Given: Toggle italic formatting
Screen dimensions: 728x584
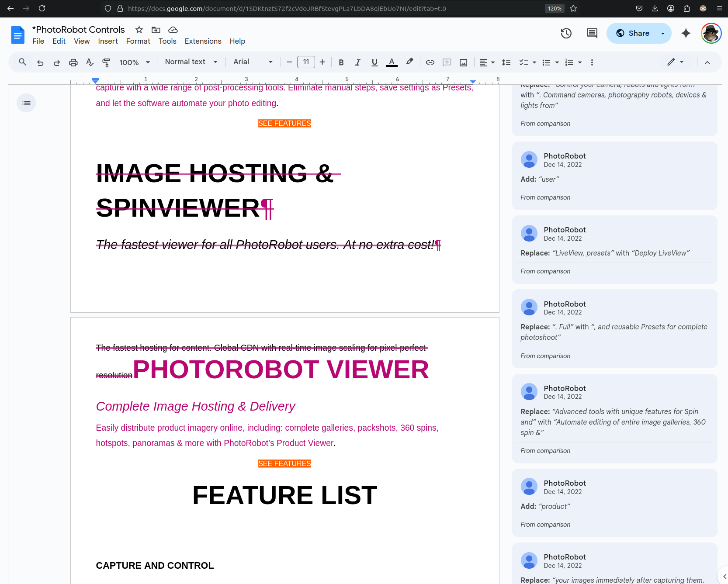Looking at the screenshot, I should point(358,62).
